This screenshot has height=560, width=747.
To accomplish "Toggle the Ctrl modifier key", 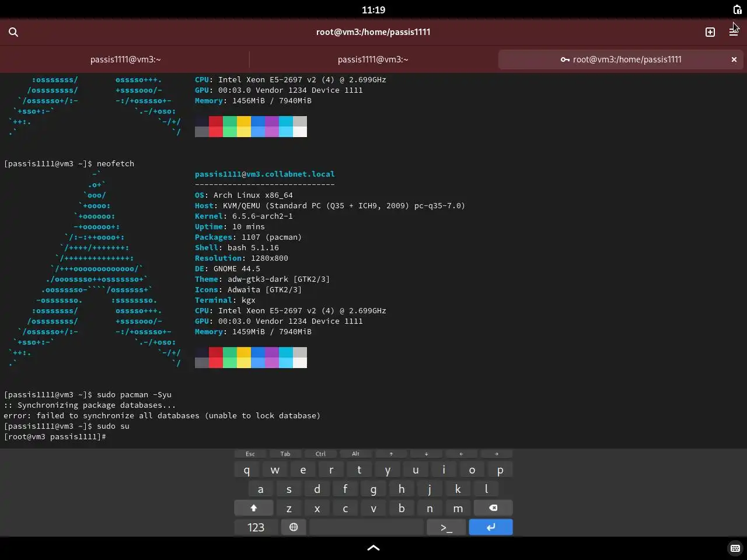I will [x=320, y=454].
